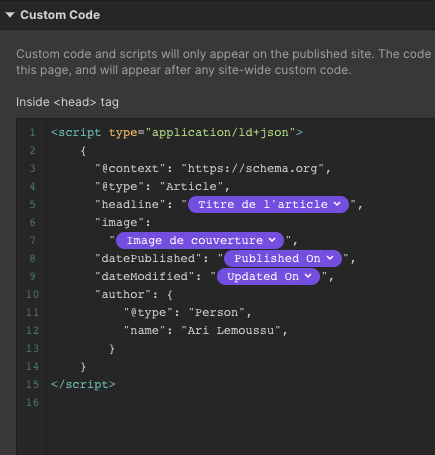
Task: Click the chevron on Updated On pill
Action: (308, 276)
